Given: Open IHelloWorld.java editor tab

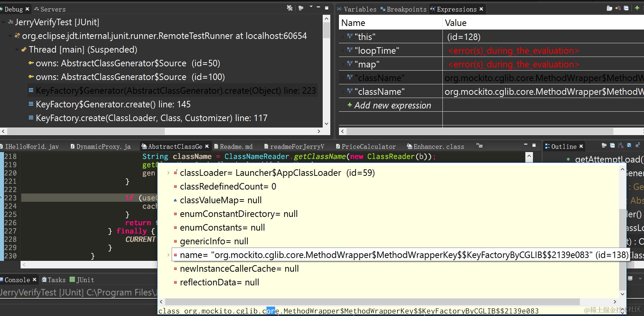Looking at the screenshot, I should point(30,147).
